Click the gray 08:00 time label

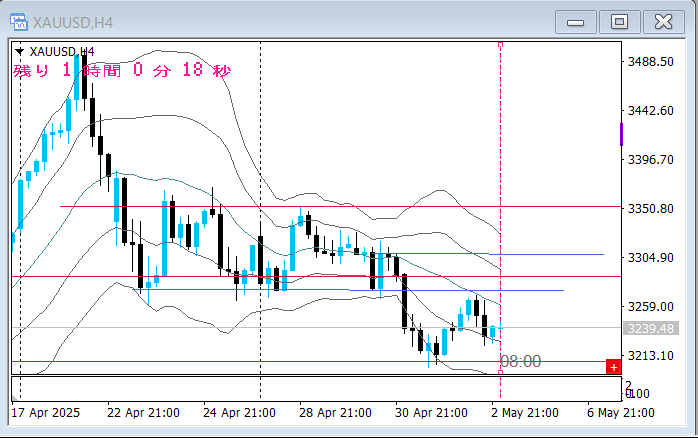520,361
